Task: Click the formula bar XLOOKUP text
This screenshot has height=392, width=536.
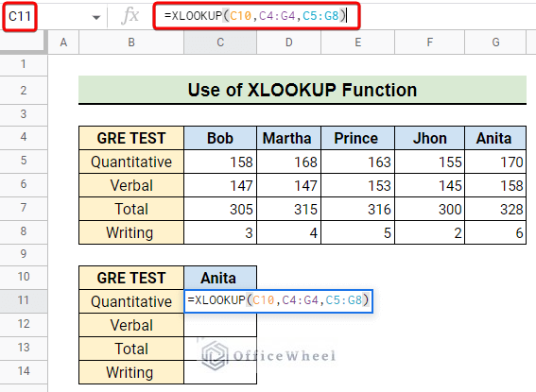Action: pyautogui.click(x=255, y=16)
